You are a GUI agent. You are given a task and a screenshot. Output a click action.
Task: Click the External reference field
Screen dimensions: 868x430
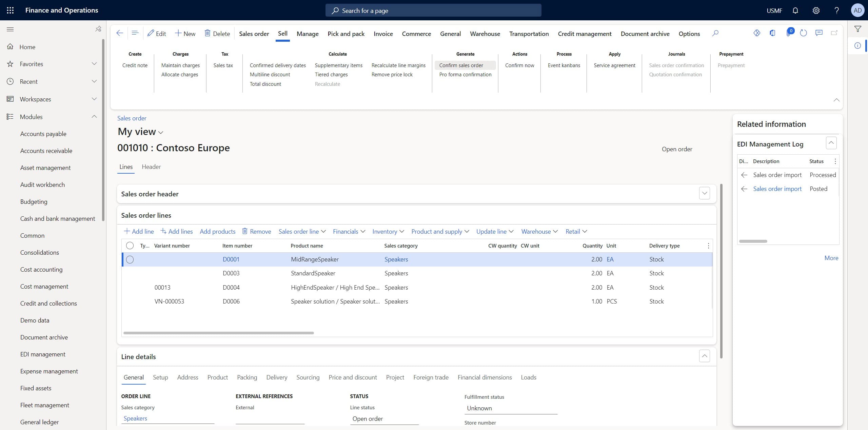[270, 419]
